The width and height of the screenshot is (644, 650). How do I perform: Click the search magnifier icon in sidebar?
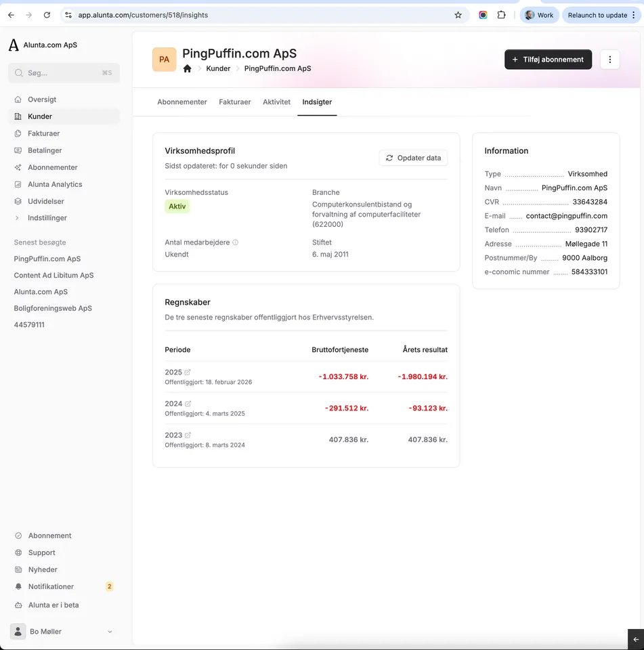19,73
